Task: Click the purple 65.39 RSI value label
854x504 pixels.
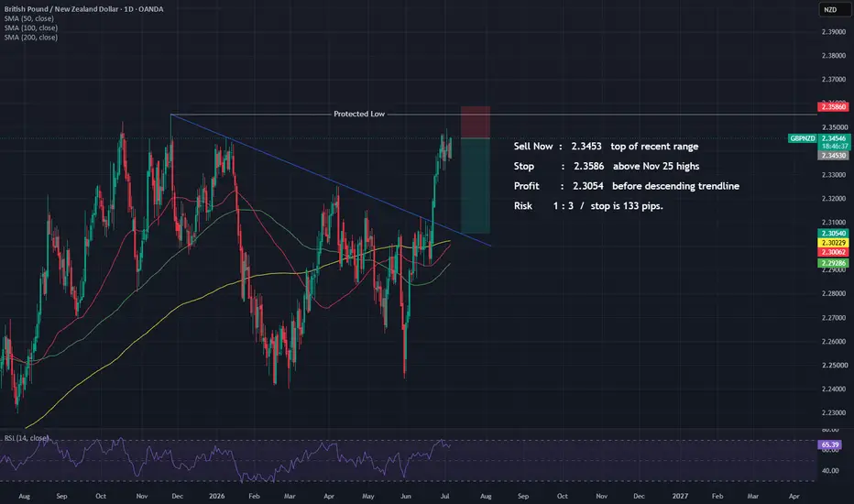Action: [x=829, y=444]
